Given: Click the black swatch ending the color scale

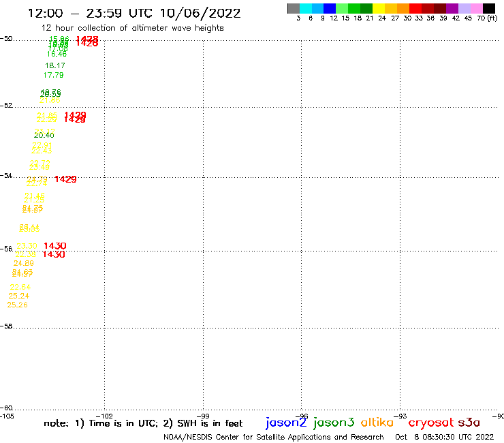Looking at the screenshot, I should pos(488,8).
